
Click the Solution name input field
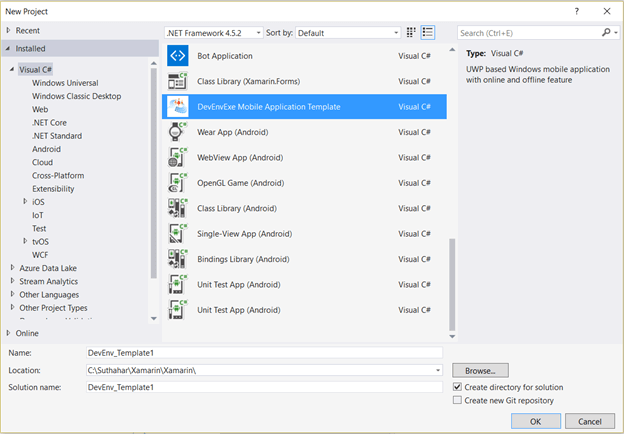(264, 387)
